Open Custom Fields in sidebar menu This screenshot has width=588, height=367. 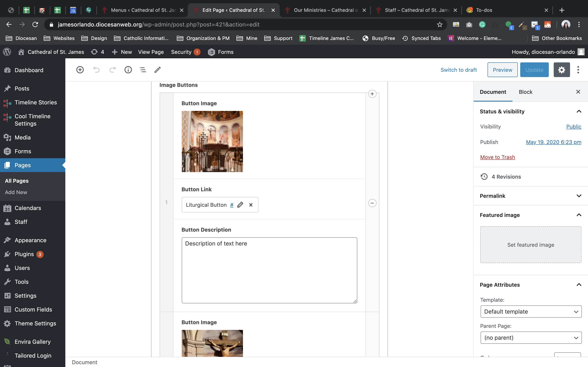pos(33,310)
